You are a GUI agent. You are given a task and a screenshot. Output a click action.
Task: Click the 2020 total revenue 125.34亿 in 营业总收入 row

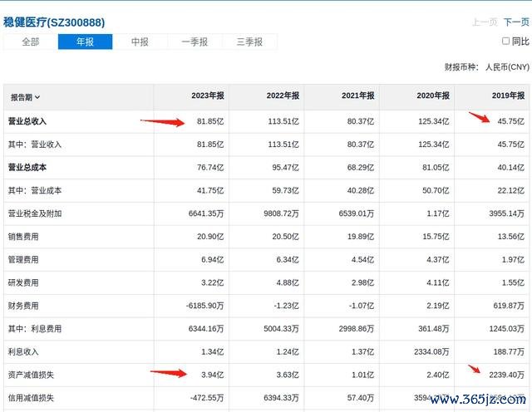pos(434,121)
